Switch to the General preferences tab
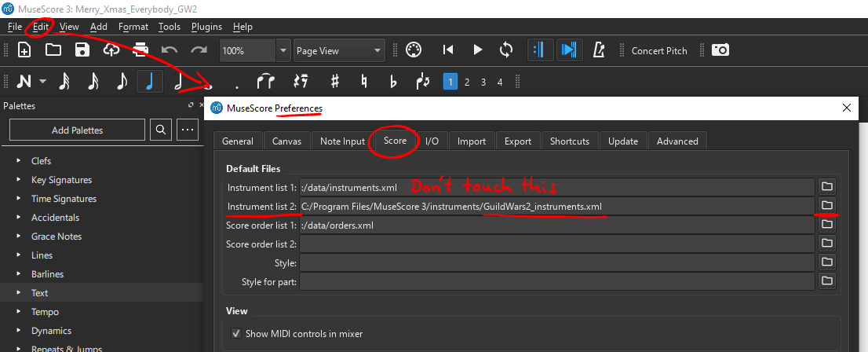This screenshot has width=868, height=352. pos(238,141)
